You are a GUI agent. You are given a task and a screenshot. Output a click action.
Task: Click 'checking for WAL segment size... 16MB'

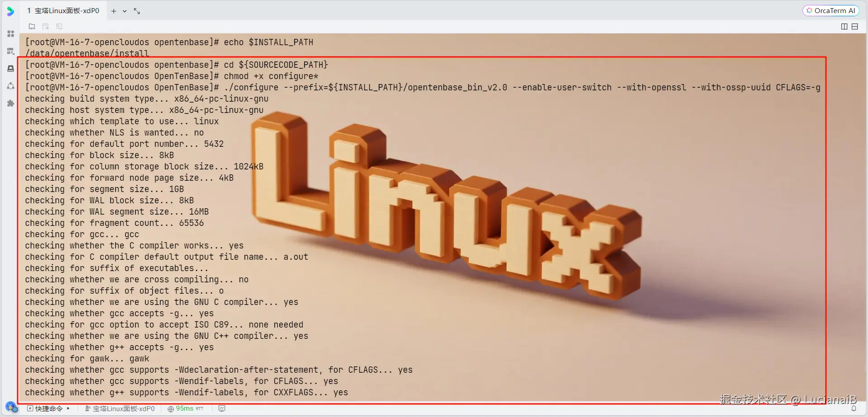(x=117, y=212)
